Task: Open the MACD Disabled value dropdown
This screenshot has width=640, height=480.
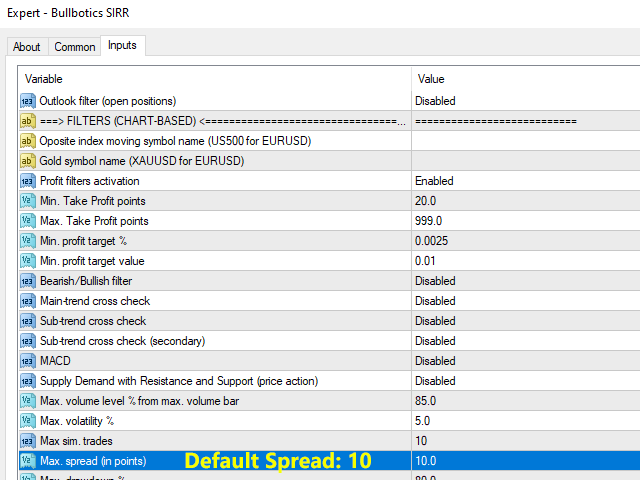Action: coord(526,361)
